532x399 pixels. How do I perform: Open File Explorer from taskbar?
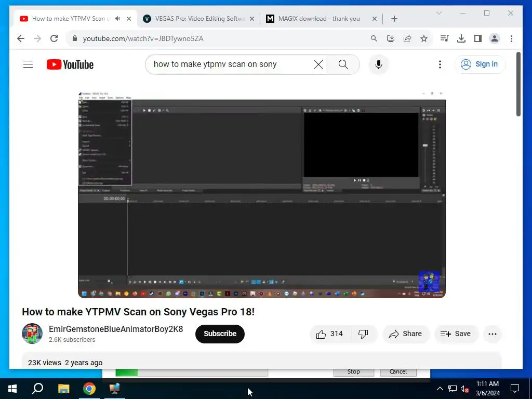point(63,389)
